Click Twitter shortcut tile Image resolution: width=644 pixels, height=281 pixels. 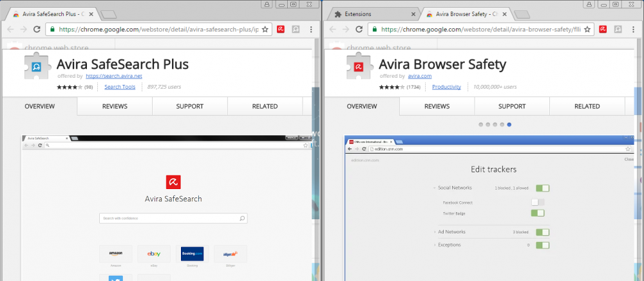tap(116, 278)
